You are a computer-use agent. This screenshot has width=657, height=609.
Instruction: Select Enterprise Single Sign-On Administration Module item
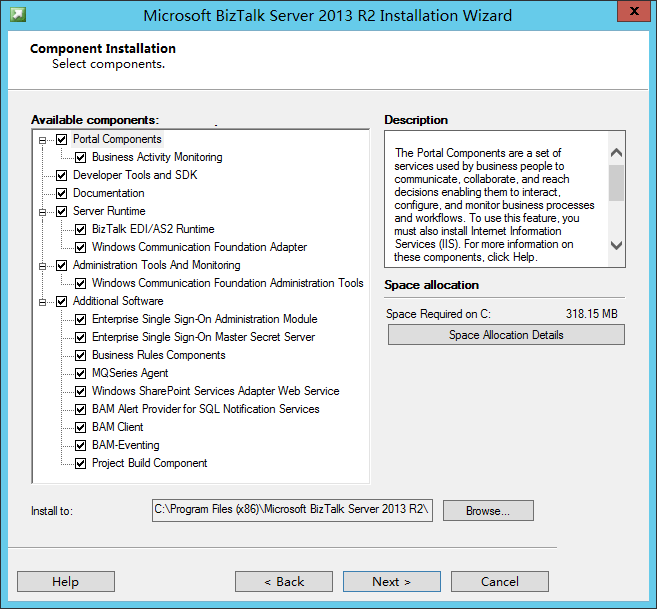pos(204,319)
